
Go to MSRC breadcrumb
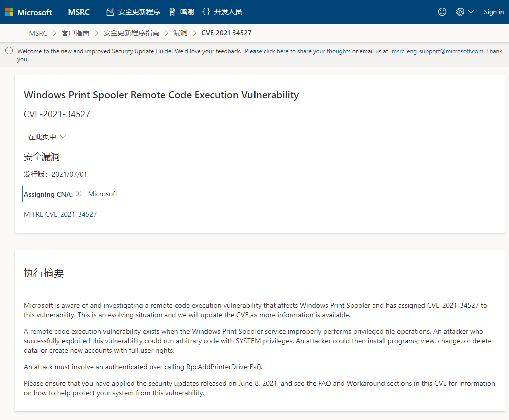pos(38,33)
